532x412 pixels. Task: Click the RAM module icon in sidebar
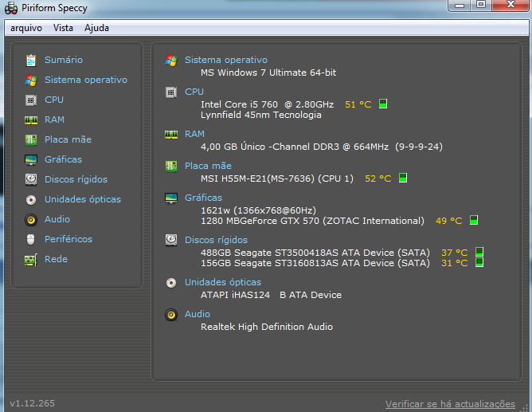(x=31, y=120)
